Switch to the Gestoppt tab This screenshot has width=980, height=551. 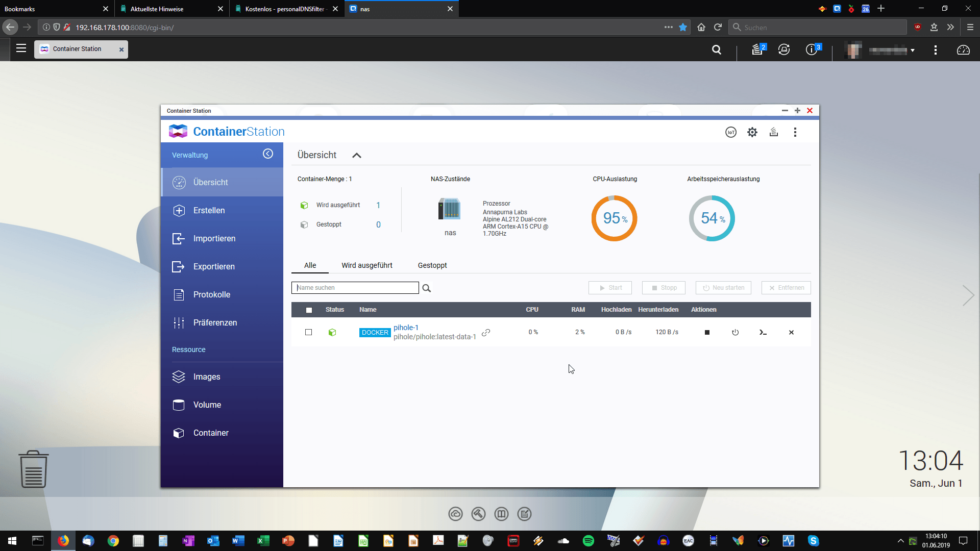click(432, 265)
